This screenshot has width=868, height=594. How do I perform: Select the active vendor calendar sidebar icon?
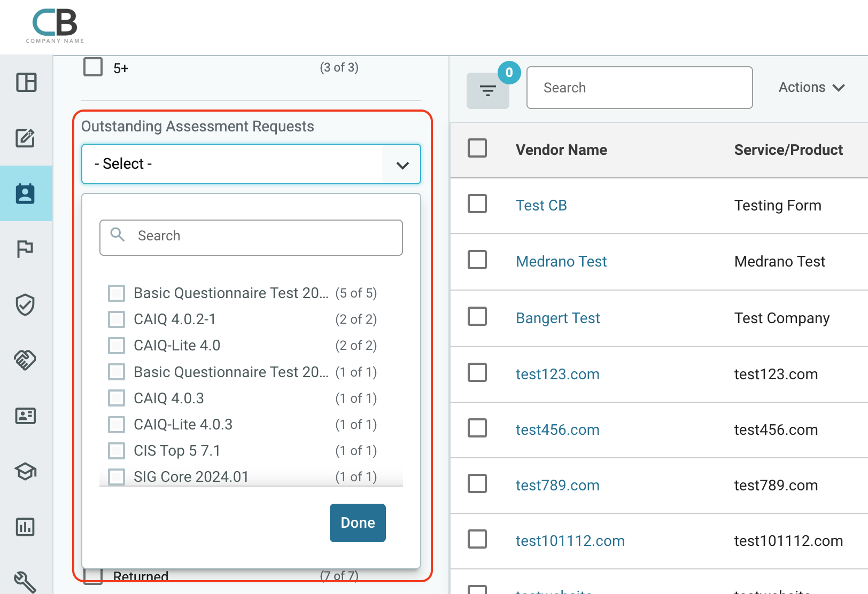pos(25,193)
